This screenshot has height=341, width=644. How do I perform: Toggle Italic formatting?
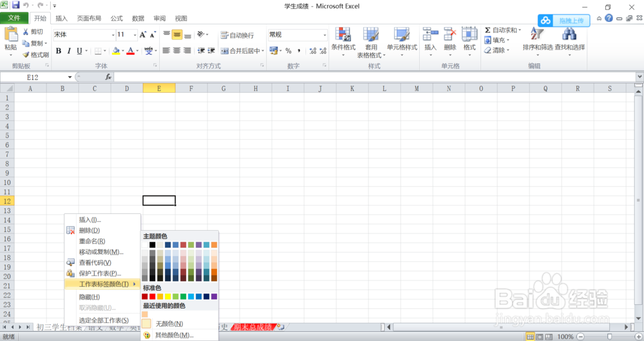pyautogui.click(x=69, y=50)
